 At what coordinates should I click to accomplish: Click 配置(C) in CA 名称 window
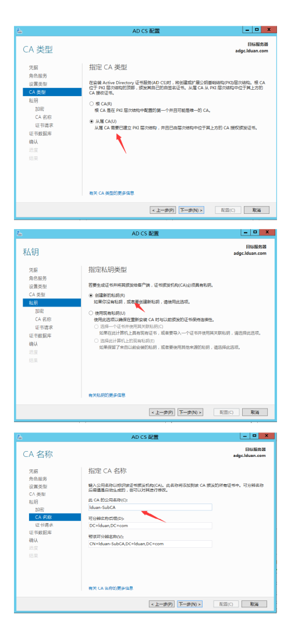click(226, 604)
